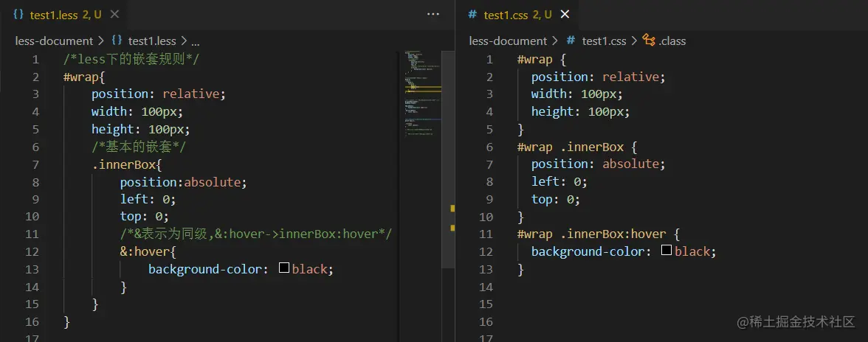Image resolution: width=868 pixels, height=342 pixels.
Task: Click '#wrap {' on css line 1
Action: coord(542,59)
